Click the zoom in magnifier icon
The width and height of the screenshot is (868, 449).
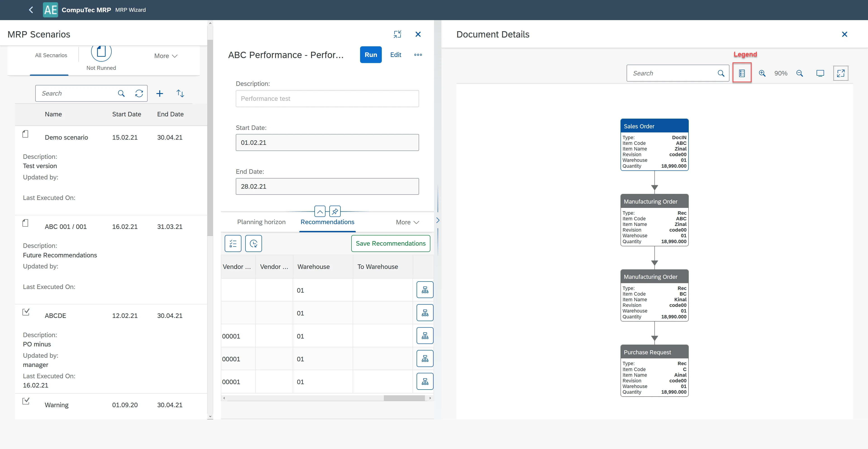point(762,73)
